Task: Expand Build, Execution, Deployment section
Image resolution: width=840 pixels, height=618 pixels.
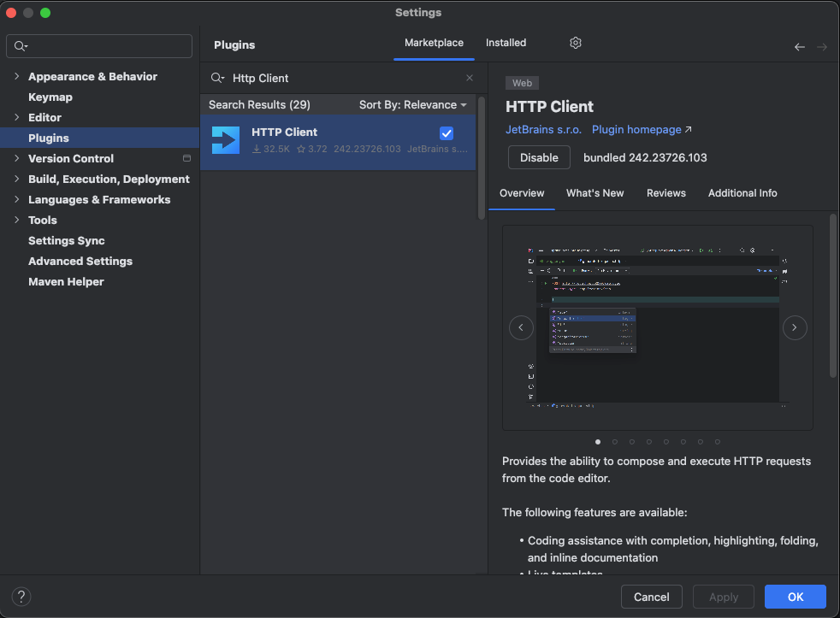Action: [16, 179]
